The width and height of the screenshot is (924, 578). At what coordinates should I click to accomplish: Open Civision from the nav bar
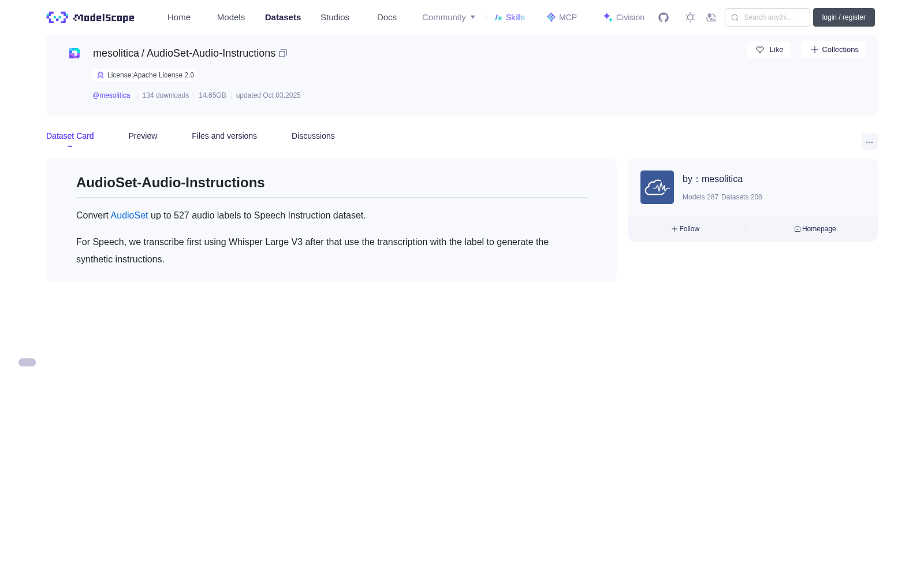pyautogui.click(x=624, y=17)
